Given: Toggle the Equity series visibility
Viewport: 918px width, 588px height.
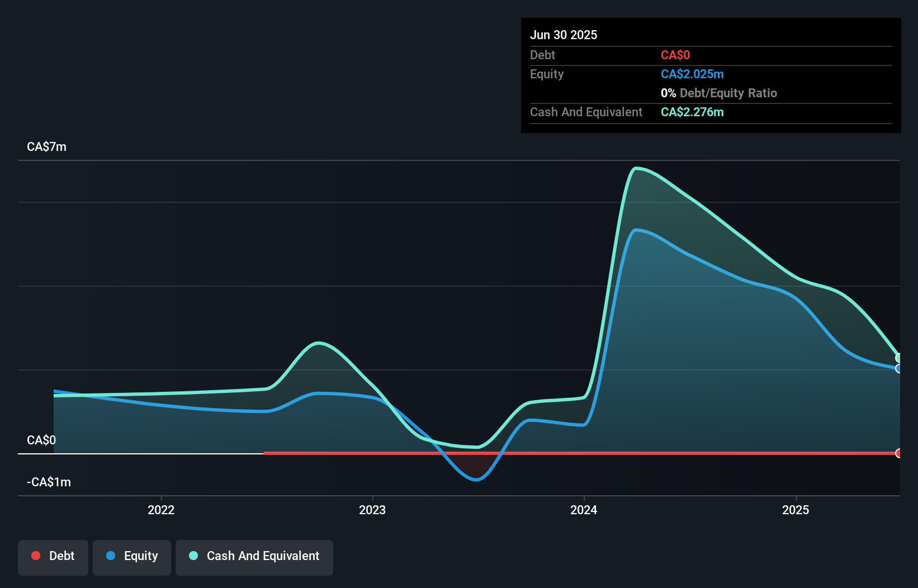Looking at the screenshot, I should tap(131, 556).
